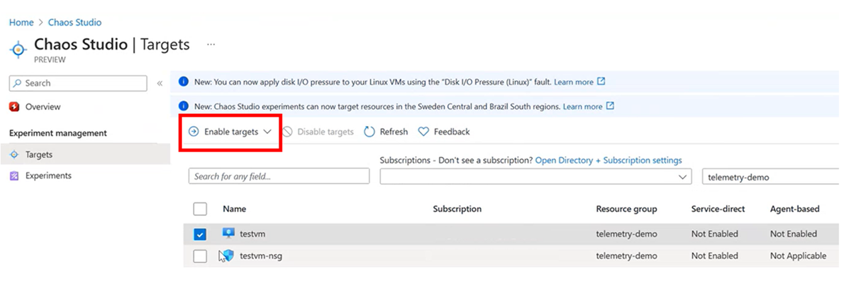Click the Search for any field box
The height and width of the screenshot is (289, 868).
pyautogui.click(x=279, y=176)
